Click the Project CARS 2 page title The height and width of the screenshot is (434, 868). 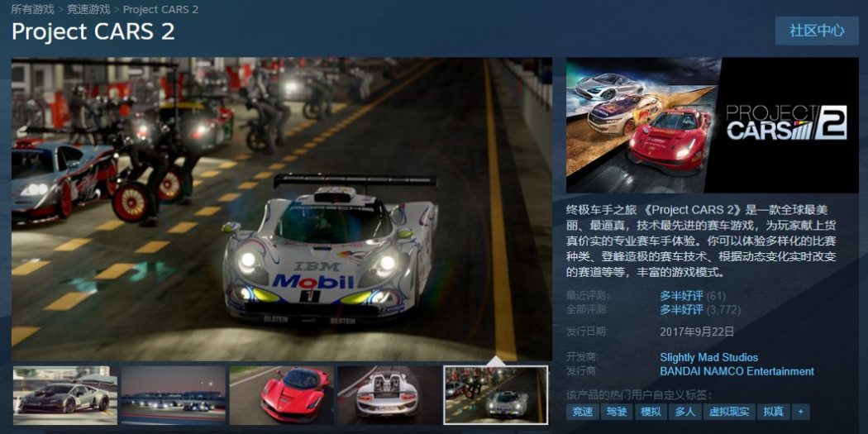(x=93, y=31)
